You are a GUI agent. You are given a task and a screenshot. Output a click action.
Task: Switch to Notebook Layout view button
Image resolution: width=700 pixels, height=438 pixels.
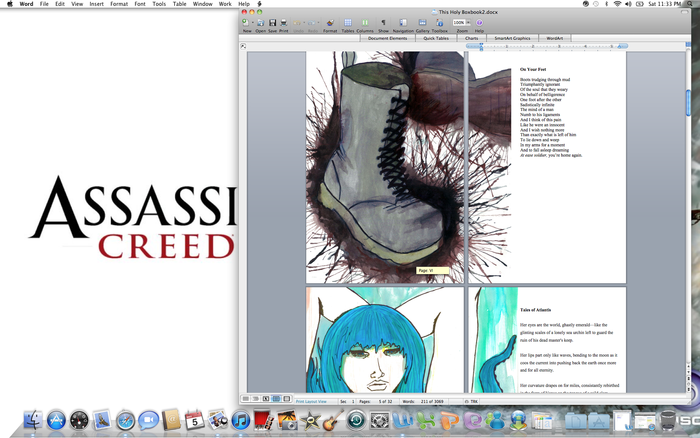coord(287,398)
